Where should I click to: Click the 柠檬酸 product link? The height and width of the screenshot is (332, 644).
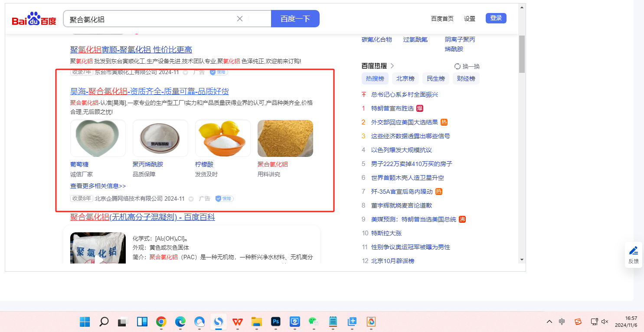click(204, 164)
